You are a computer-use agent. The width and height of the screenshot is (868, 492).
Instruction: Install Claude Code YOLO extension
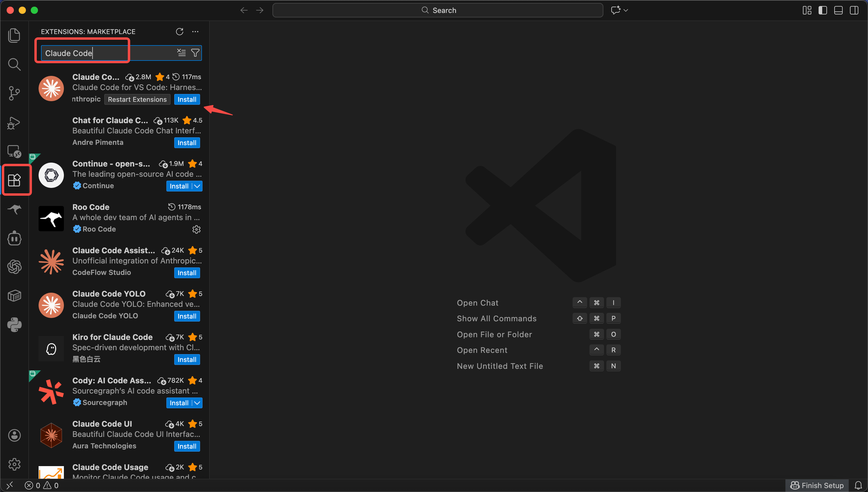187,316
